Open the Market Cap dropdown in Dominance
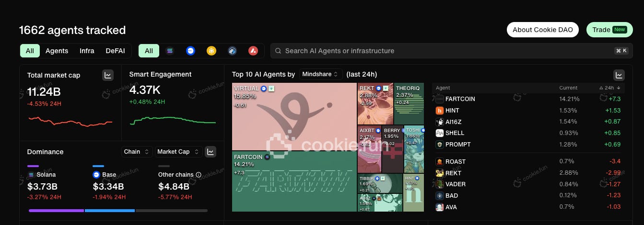 [178, 152]
